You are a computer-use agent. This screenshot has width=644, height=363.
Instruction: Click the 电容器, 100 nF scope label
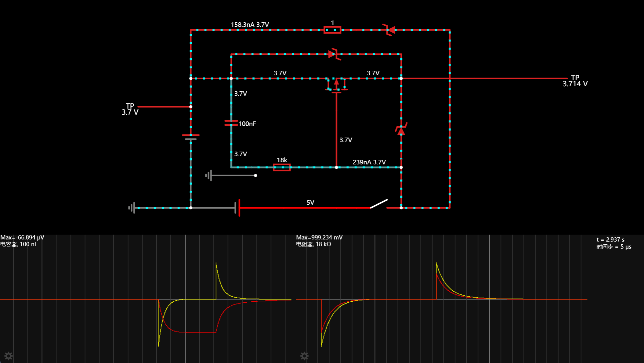tap(19, 244)
